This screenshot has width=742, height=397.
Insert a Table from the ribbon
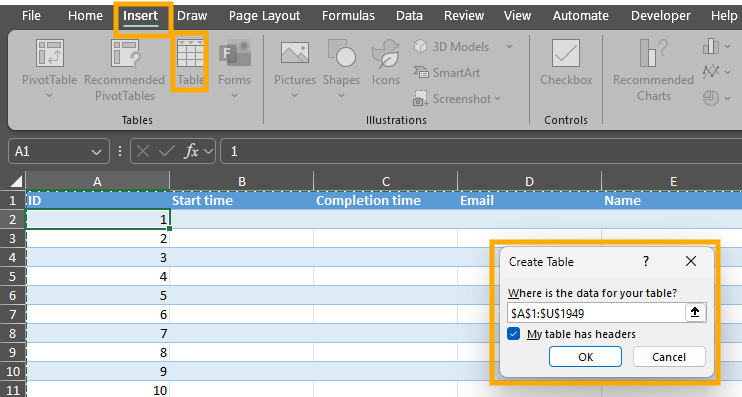point(190,62)
